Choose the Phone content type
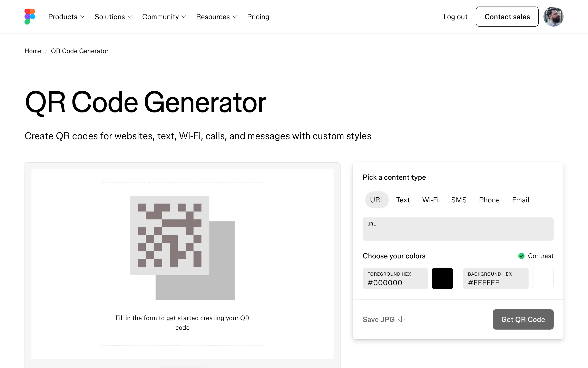This screenshot has height=368, width=588. point(489,200)
